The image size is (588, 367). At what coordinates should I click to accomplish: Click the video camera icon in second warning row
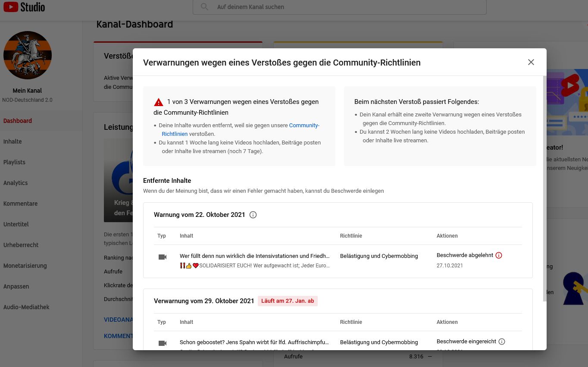point(163,343)
